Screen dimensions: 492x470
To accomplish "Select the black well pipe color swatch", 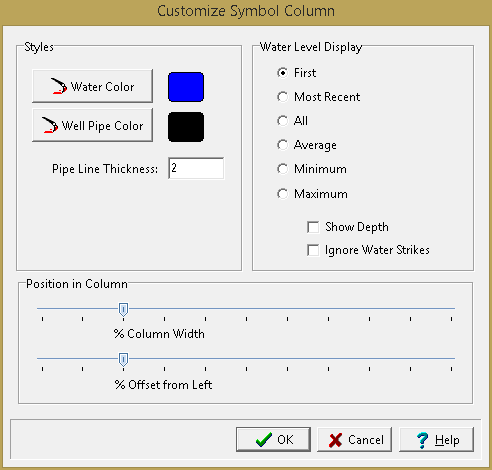I will [186, 127].
